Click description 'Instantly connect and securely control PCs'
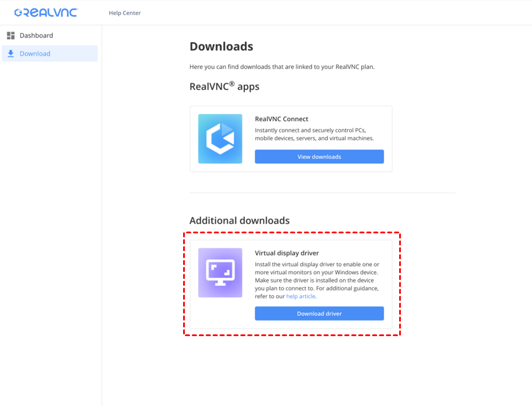 (x=310, y=131)
